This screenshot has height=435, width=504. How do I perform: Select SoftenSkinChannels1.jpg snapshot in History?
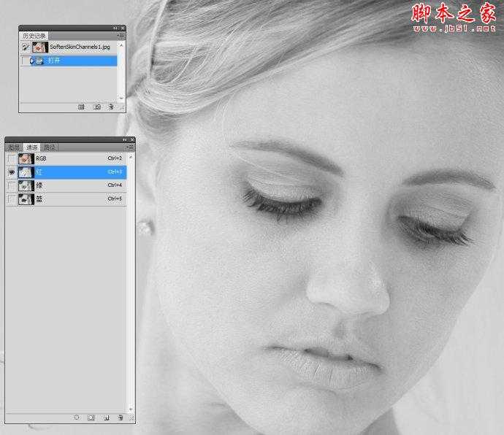click(69, 47)
